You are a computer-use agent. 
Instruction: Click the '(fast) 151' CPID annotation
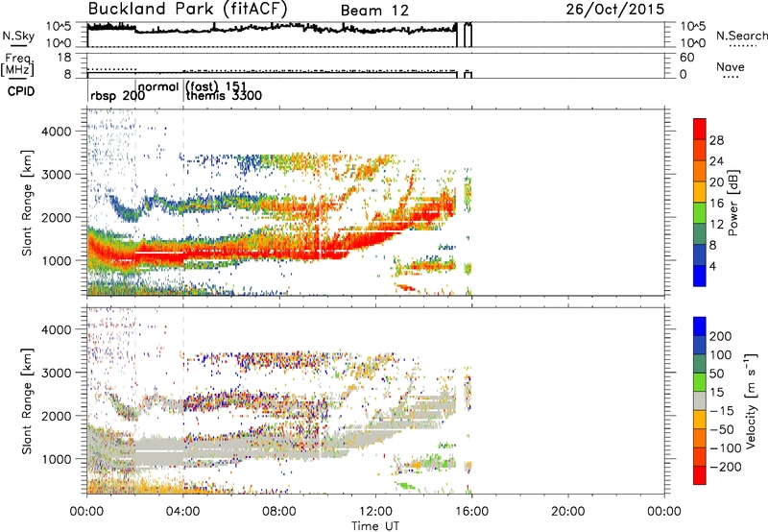pos(215,87)
